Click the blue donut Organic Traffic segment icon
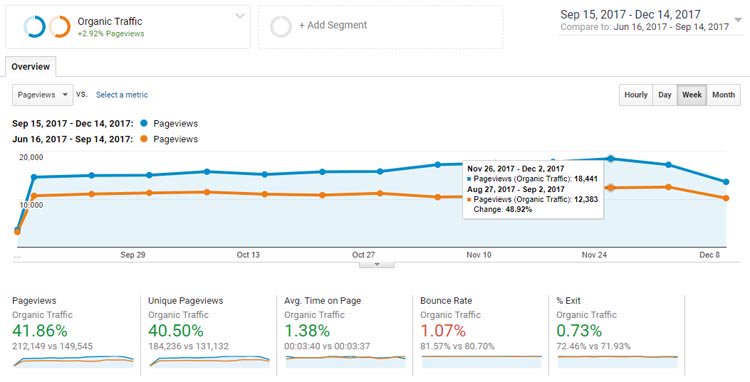 point(34,27)
